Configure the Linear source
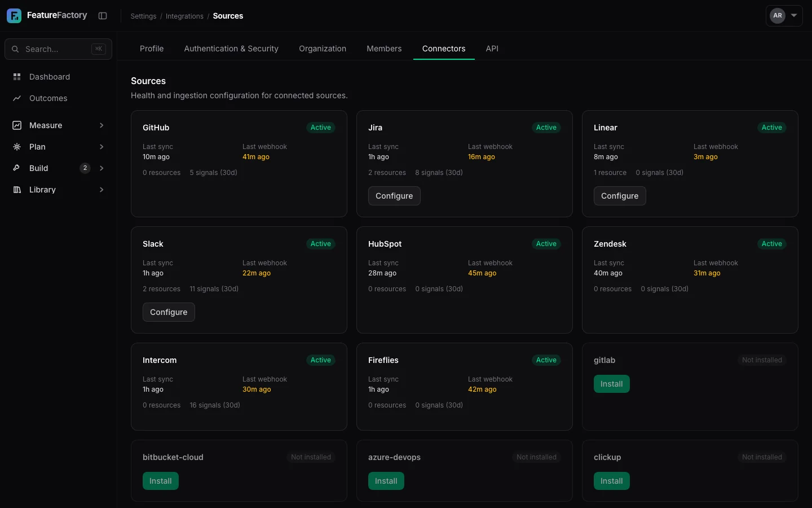The image size is (812, 508). click(620, 196)
